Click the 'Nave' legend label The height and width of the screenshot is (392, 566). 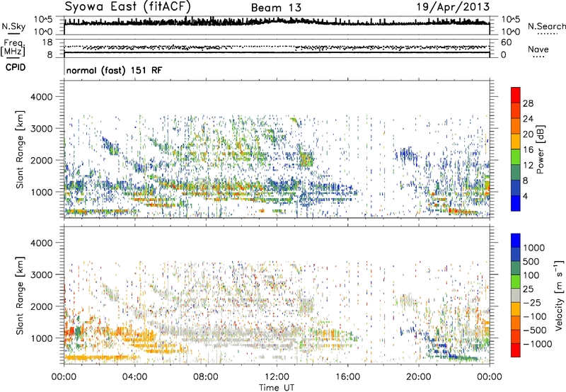pos(538,49)
